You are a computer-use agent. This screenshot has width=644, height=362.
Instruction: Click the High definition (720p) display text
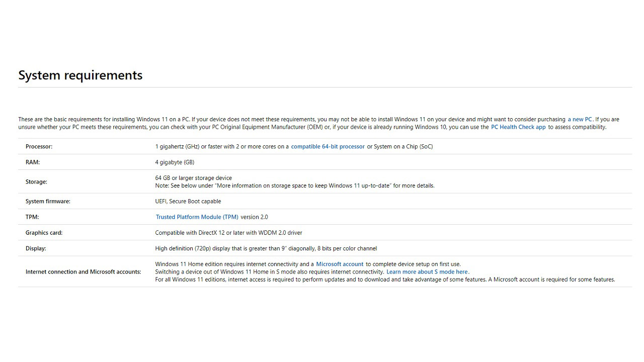point(266,248)
